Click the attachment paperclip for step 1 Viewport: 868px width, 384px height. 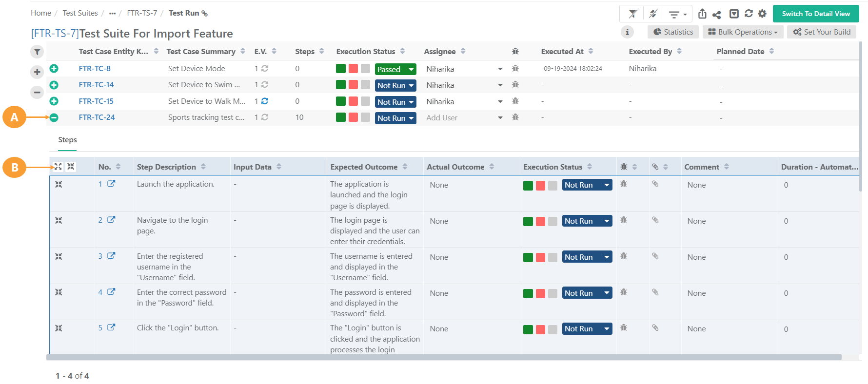click(655, 184)
